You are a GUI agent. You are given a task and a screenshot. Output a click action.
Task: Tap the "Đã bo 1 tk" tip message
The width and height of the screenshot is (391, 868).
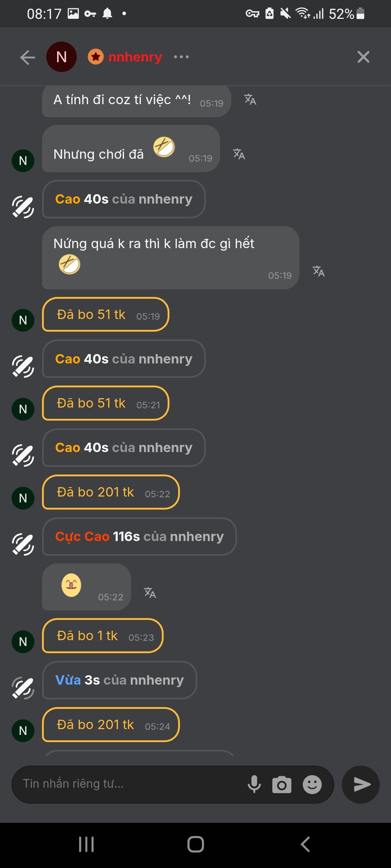coord(103,636)
